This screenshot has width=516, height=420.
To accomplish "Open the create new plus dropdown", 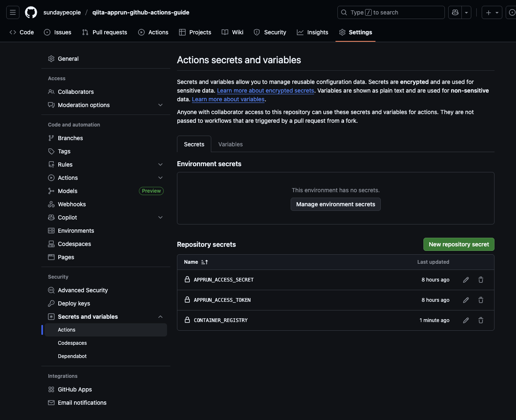I will 492,12.
